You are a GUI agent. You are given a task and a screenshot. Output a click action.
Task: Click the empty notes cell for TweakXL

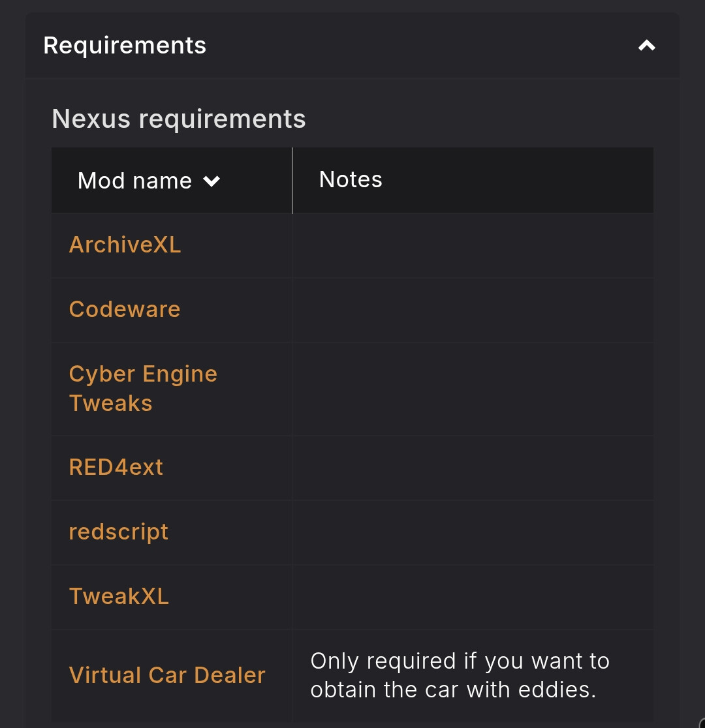[473, 597]
